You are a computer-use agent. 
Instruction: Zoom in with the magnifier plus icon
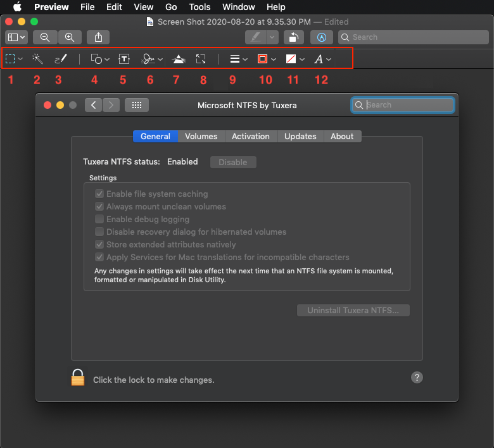[x=70, y=37]
